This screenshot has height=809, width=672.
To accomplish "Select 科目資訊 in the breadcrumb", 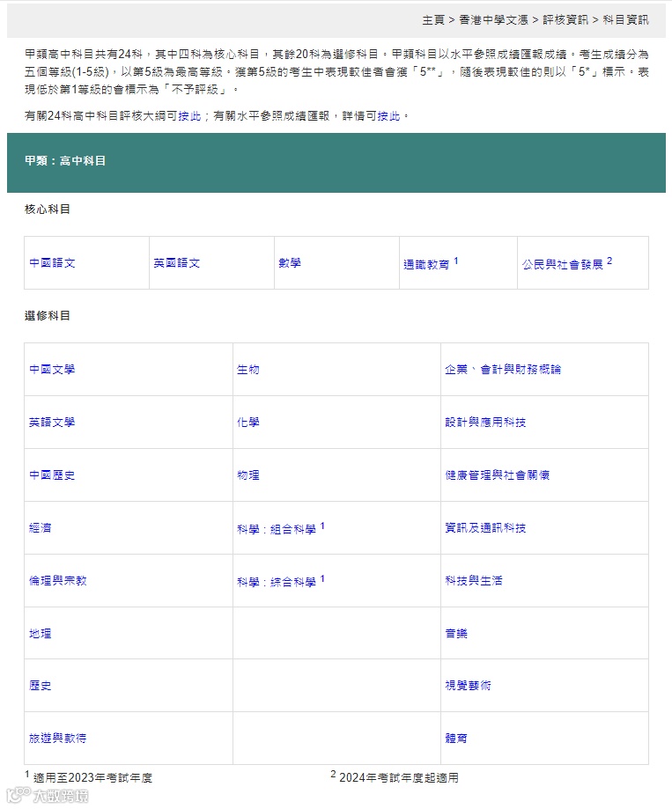I will (x=625, y=20).
